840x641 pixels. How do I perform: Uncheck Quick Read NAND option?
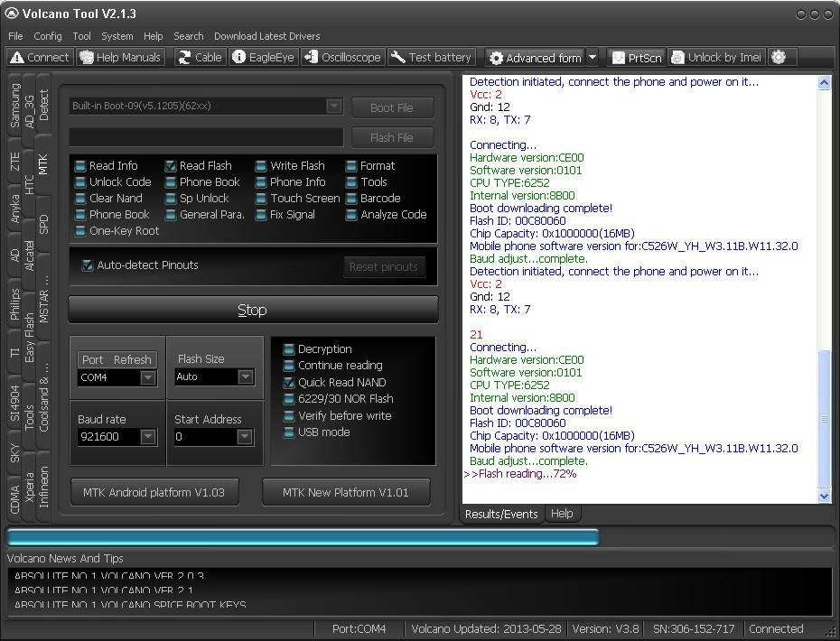coord(289,383)
